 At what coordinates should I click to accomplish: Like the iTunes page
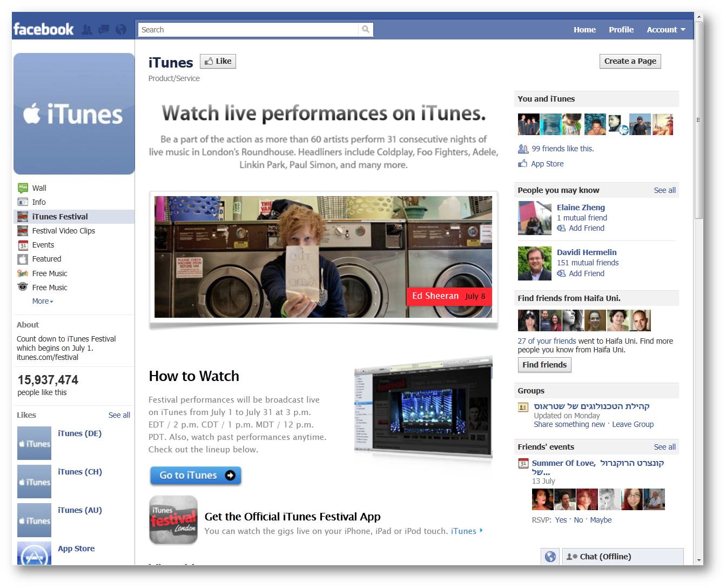[x=218, y=62]
